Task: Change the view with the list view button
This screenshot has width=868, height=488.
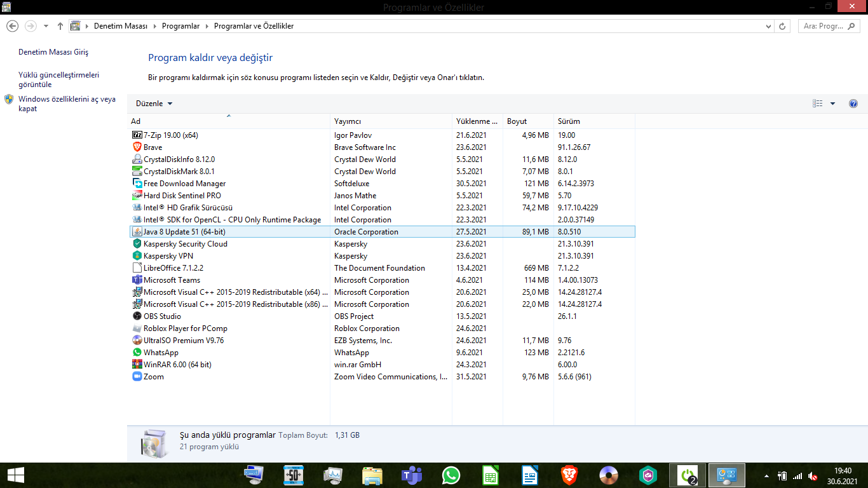Action: [818, 104]
